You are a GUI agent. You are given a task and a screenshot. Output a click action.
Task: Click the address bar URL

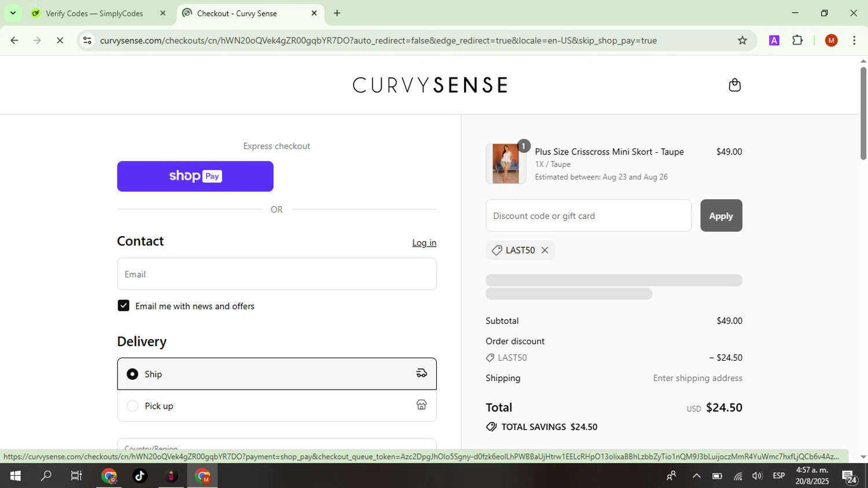378,41
